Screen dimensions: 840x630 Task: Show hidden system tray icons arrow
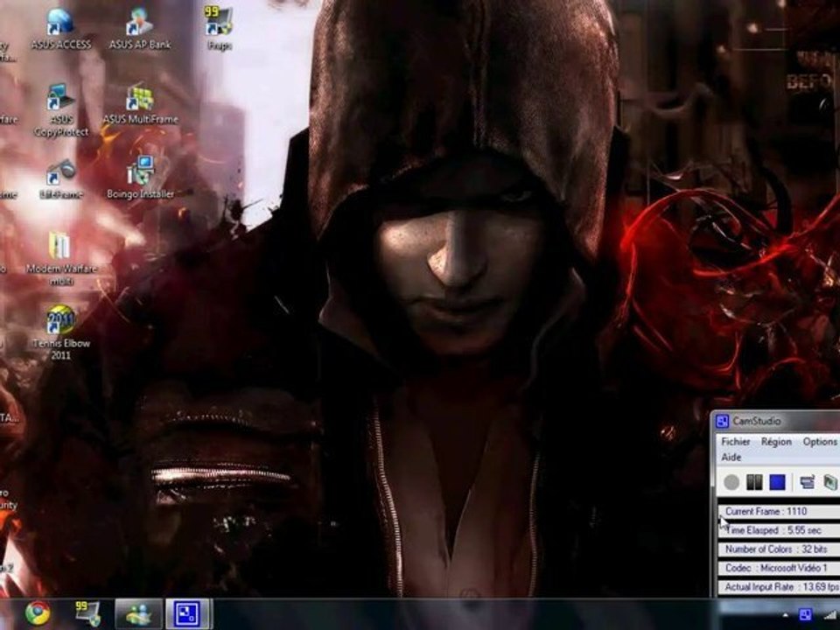(x=786, y=615)
